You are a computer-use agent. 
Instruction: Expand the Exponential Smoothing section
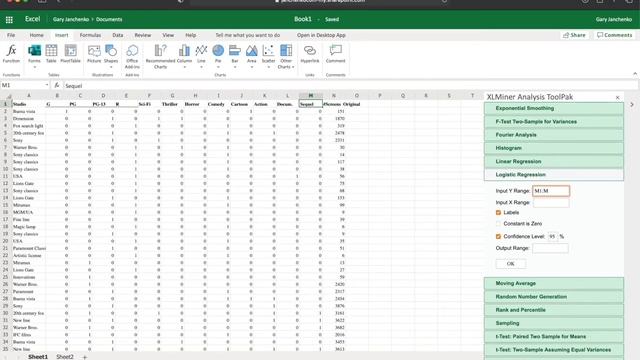tap(554, 109)
